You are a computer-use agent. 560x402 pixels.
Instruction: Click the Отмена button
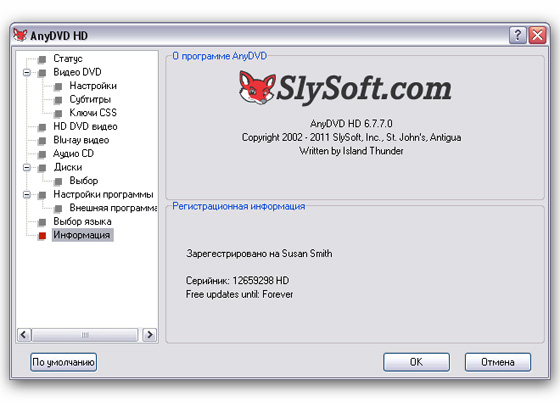coord(498,362)
